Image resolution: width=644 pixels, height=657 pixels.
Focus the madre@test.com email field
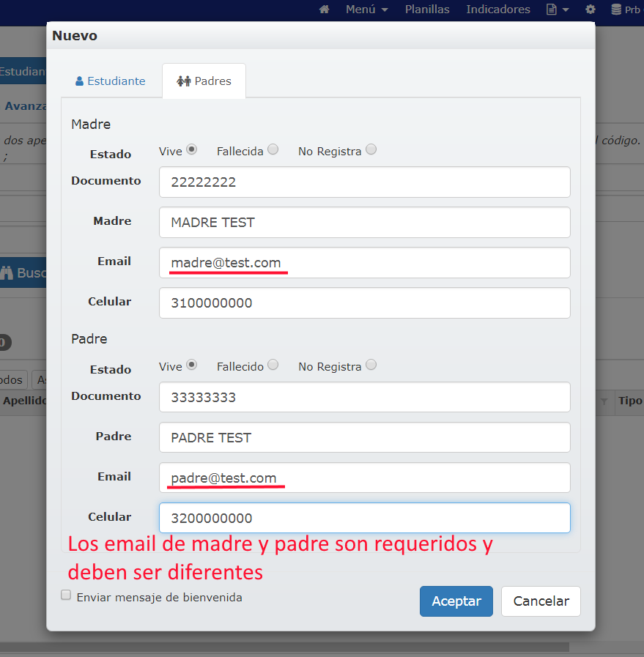click(365, 263)
